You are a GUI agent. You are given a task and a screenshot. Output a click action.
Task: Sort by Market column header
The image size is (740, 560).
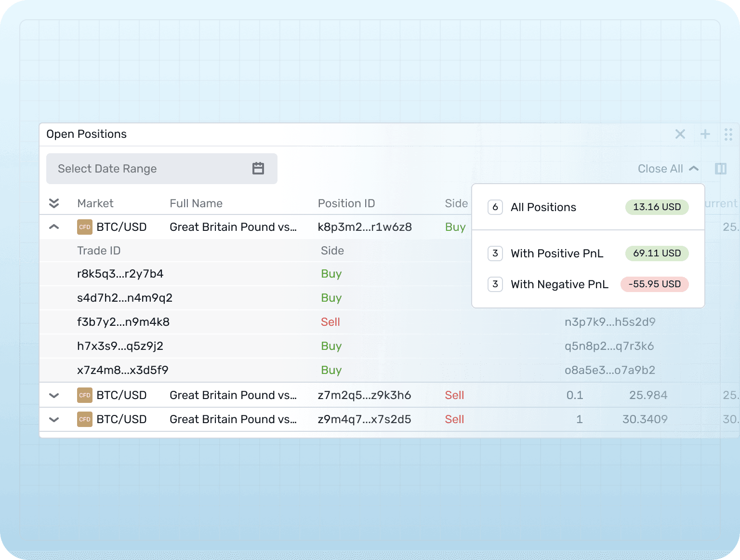pos(95,203)
